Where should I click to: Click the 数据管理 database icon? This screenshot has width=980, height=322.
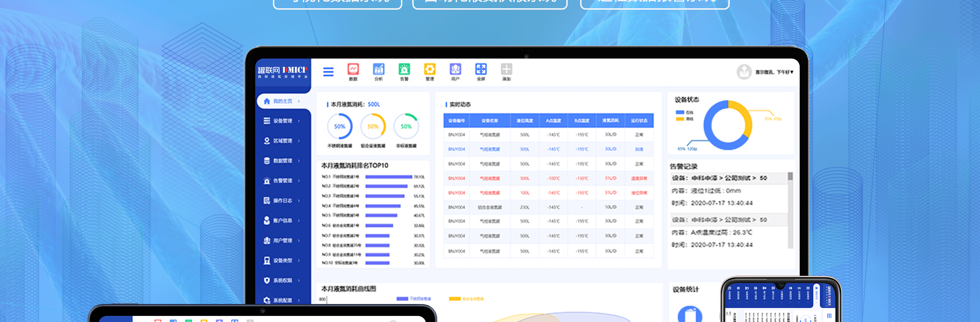267,161
